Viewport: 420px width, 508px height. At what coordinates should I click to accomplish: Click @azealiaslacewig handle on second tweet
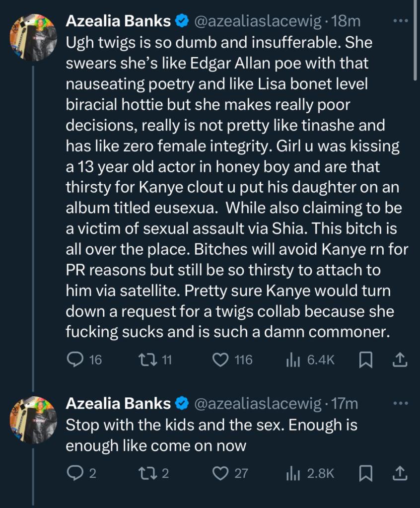[258, 404]
